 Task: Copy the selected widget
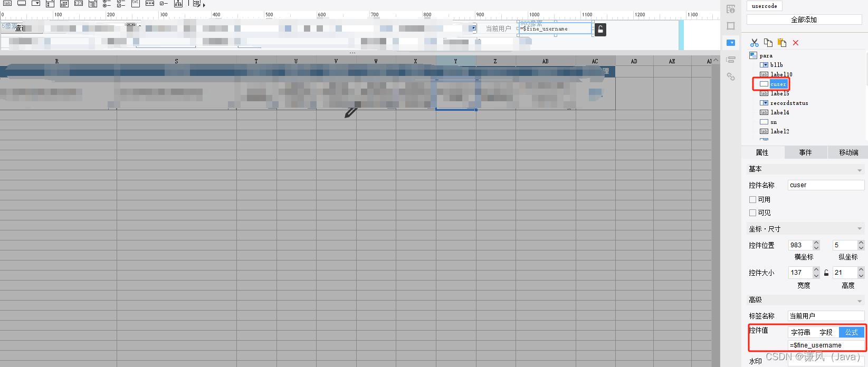coord(768,43)
